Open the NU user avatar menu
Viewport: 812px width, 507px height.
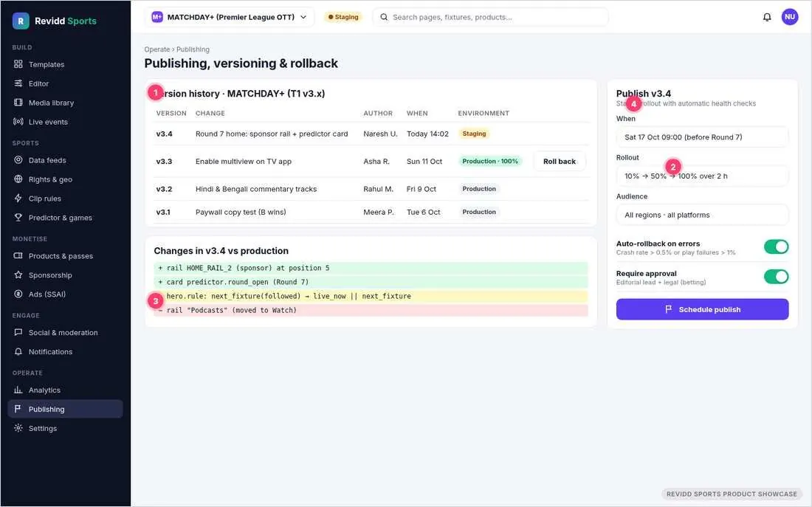click(790, 17)
